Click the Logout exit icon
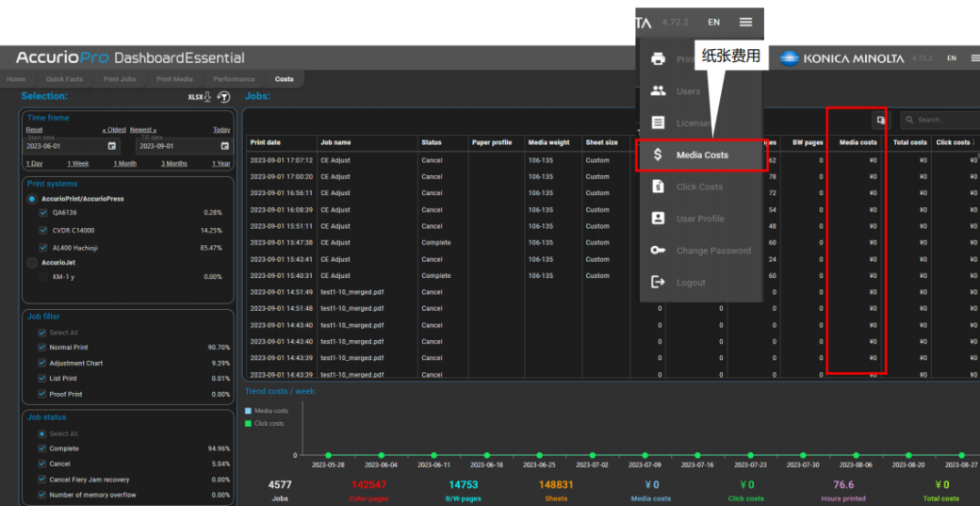The width and height of the screenshot is (980, 506). pyautogui.click(x=658, y=283)
